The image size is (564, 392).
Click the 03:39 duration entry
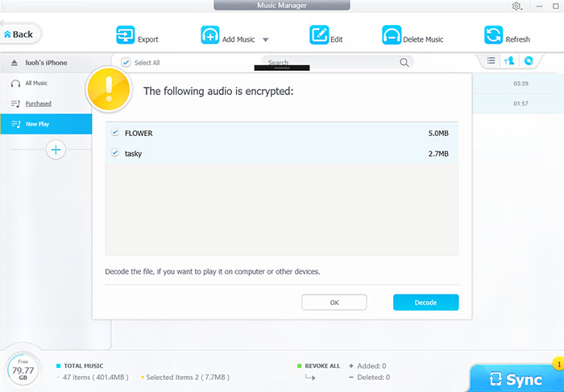tap(520, 84)
